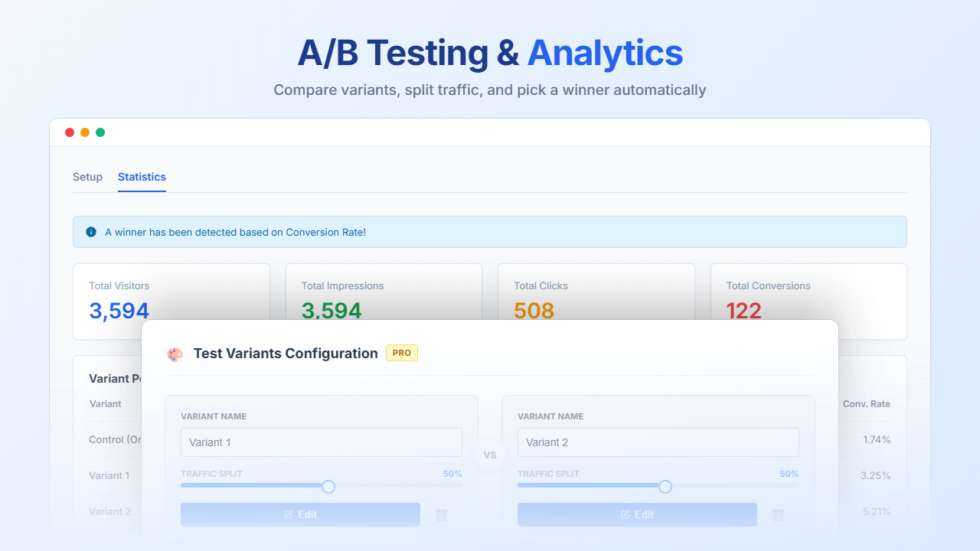Select the Total Conversions stat card

click(x=808, y=301)
